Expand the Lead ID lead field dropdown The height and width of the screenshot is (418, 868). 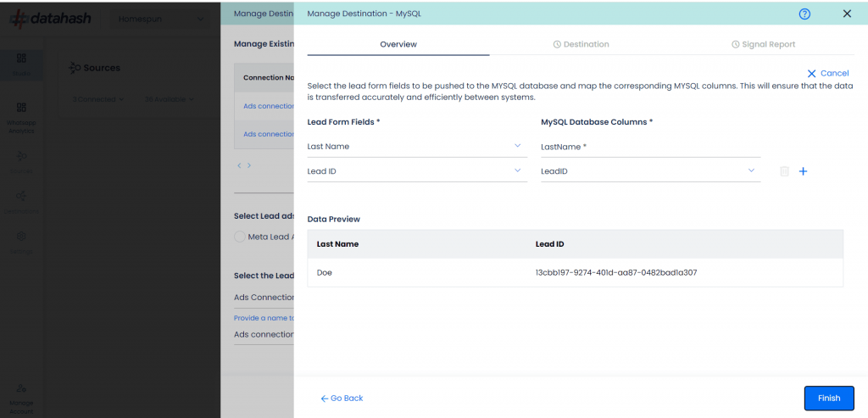(417, 171)
